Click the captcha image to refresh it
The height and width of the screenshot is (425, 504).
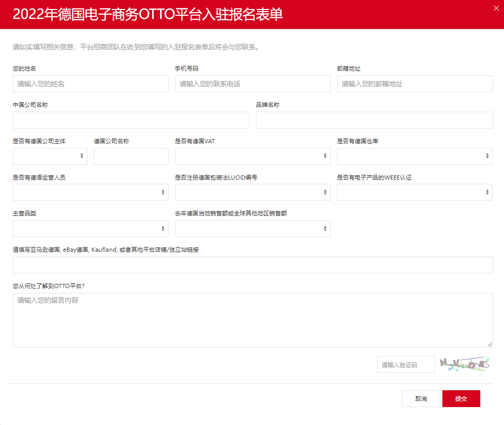coord(466,364)
